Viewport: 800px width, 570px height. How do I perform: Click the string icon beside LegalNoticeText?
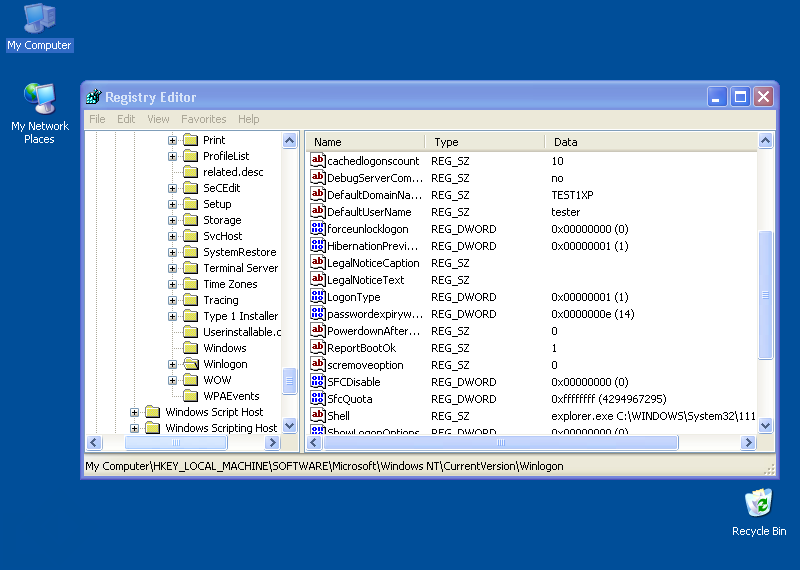tap(317, 280)
